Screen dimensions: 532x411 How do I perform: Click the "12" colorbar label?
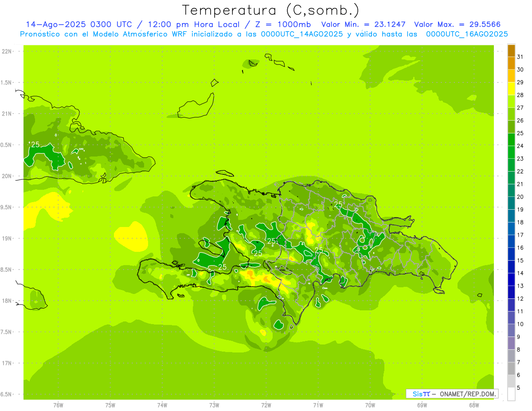point(520,298)
